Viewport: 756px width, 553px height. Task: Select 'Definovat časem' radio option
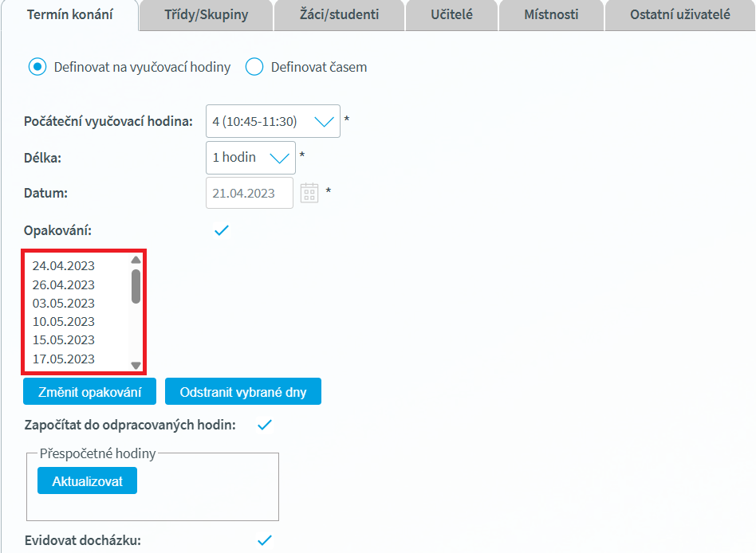coord(254,67)
